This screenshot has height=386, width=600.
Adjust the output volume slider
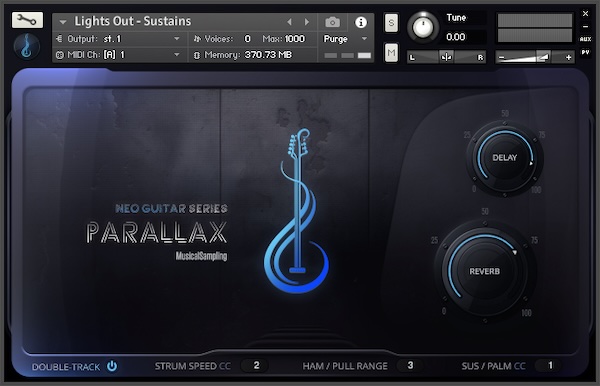(x=535, y=57)
